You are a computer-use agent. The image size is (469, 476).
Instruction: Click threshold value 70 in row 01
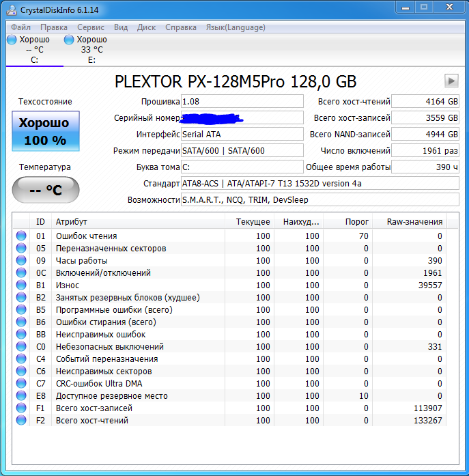click(x=363, y=236)
